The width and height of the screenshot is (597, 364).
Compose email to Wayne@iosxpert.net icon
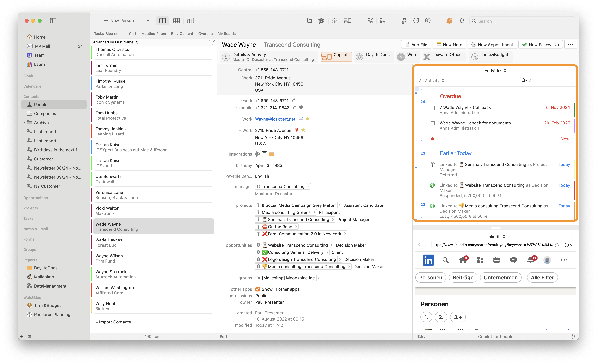301,119
